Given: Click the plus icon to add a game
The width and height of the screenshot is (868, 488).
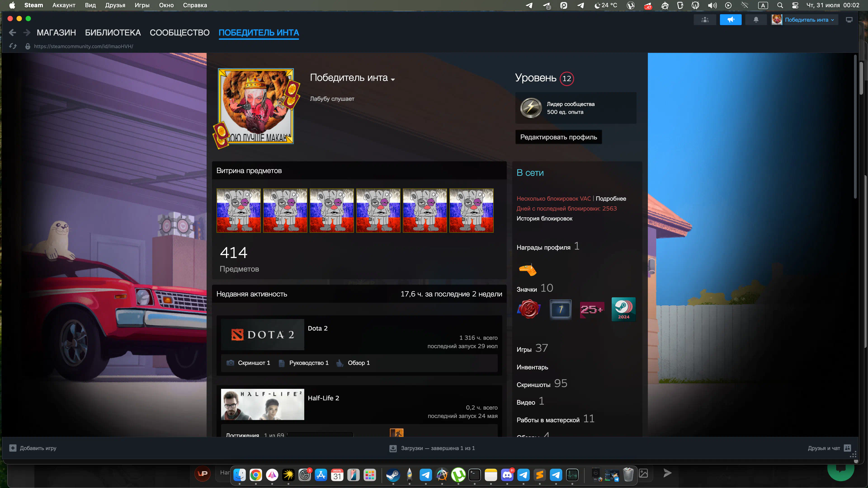Looking at the screenshot, I should coord(12,448).
